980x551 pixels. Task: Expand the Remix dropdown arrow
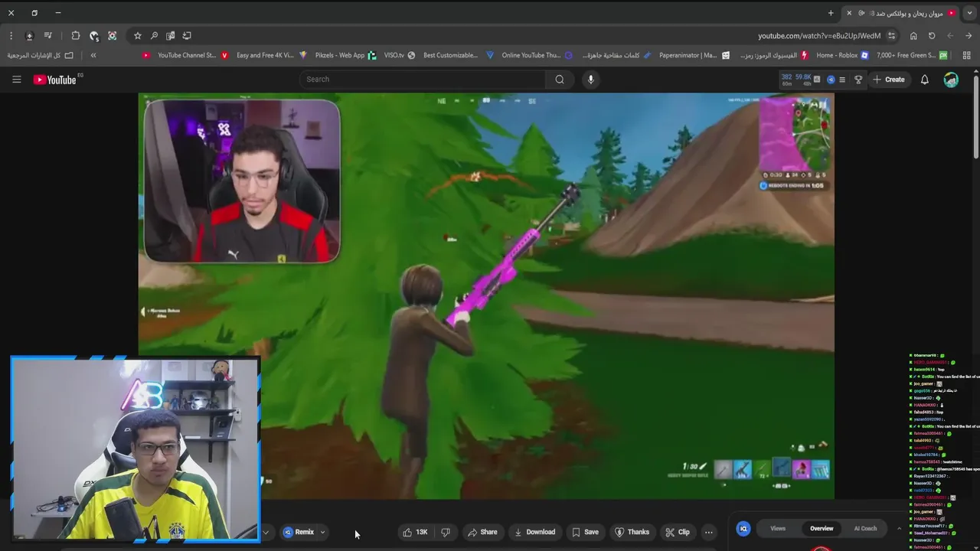click(x=322, y=533)
